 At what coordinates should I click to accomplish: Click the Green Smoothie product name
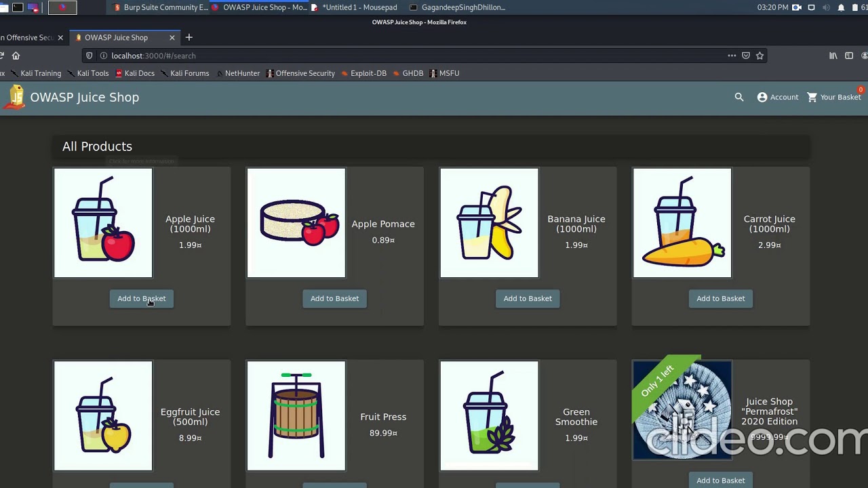576,417
